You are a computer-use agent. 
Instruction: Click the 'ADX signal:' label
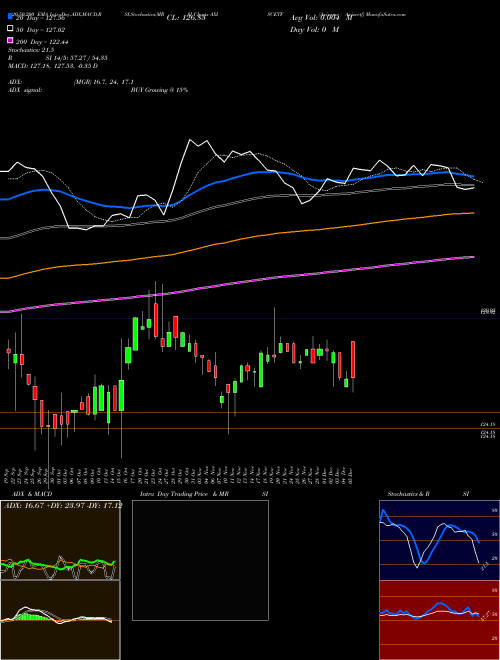[25, 90]
